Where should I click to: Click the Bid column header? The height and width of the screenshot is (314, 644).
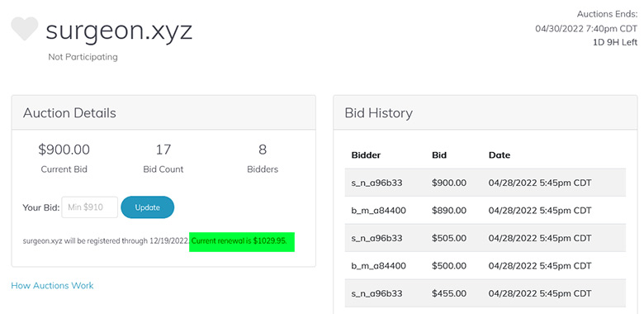(439, 155)
